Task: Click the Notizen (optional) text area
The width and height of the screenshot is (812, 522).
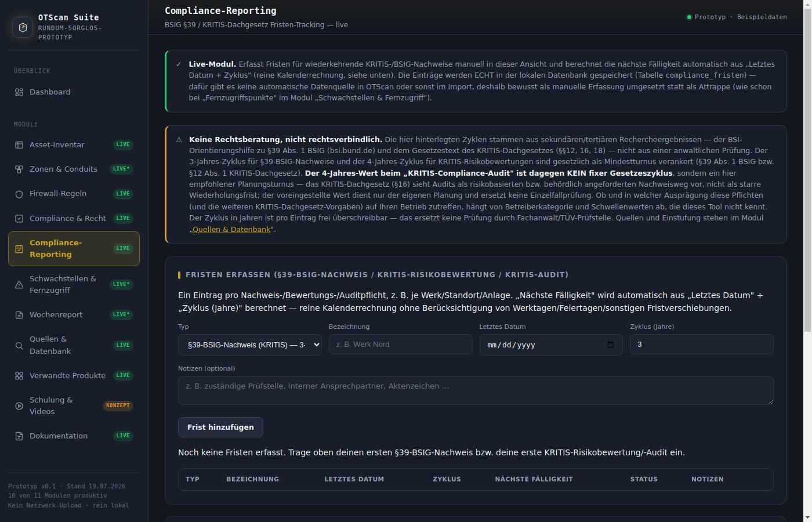Action: pyautogui.click(x=476, y=390)
